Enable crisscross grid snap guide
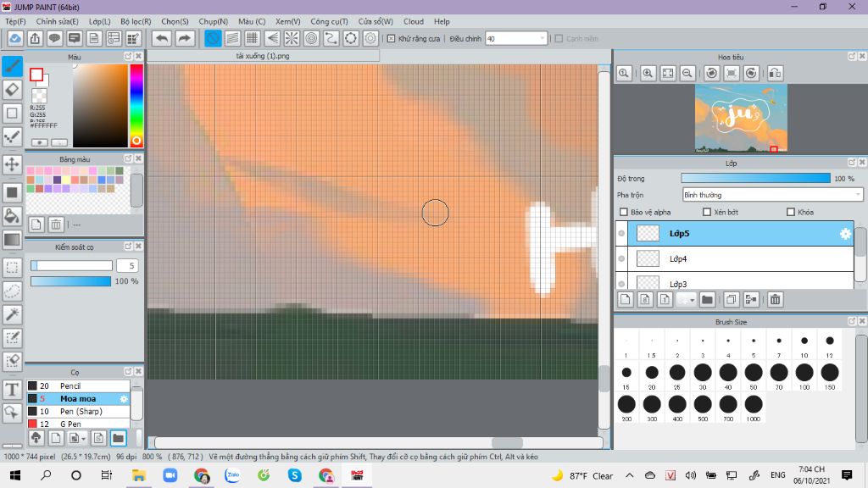 click(253, 39)
